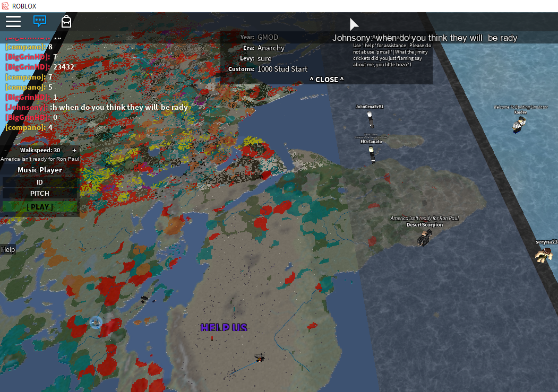Click the HELP US text on map

click(224, 327)
